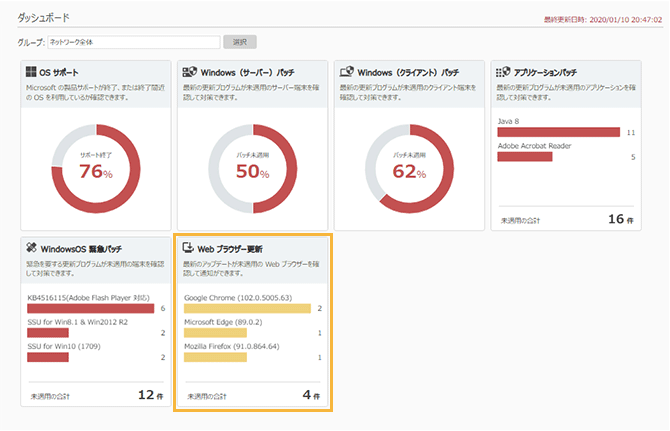Click the 選択 button next to group field
670x431 pixels.
coord(240,42)
